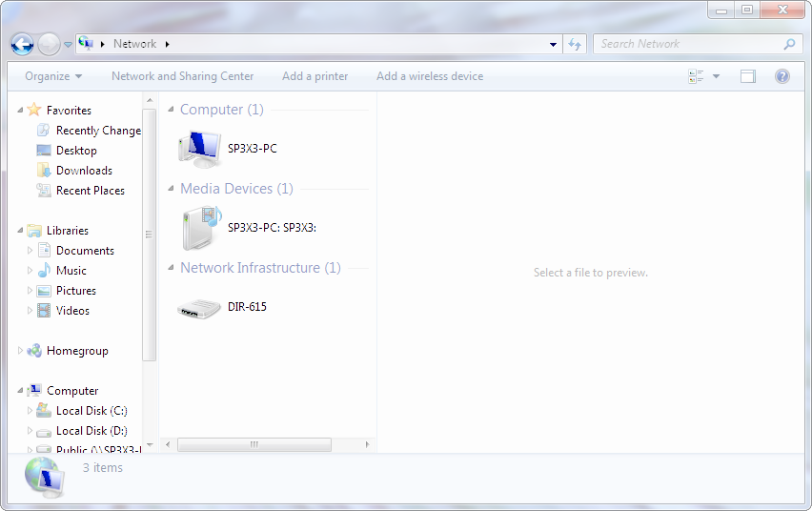Select the Network breadcrumb in address bar
Image resolution: width=812 pixels, height=511 pixels.
pos(134,44)
